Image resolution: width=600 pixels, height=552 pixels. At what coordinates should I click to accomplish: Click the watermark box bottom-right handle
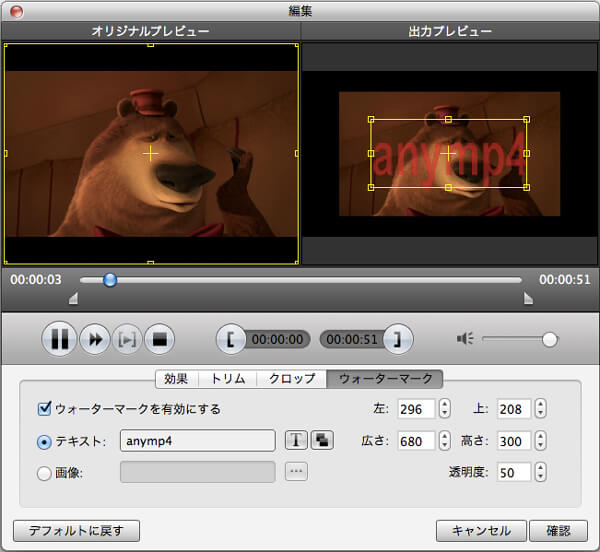[x=527, y=187]
